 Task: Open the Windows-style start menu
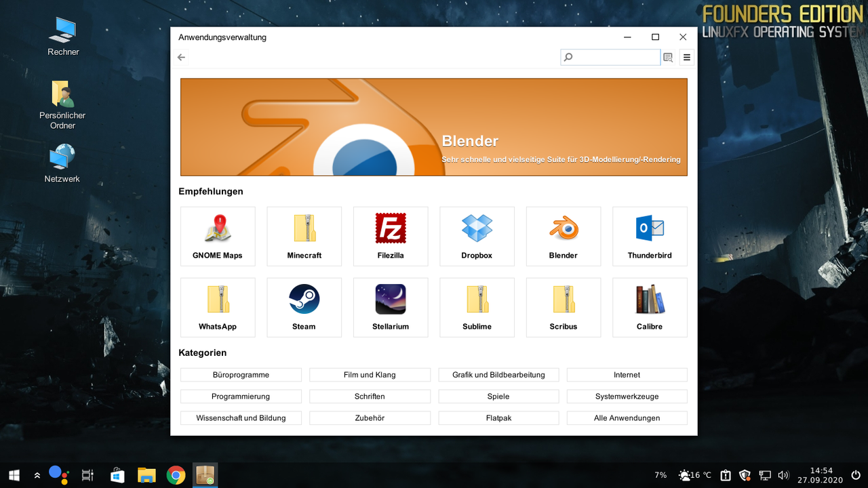14,475
